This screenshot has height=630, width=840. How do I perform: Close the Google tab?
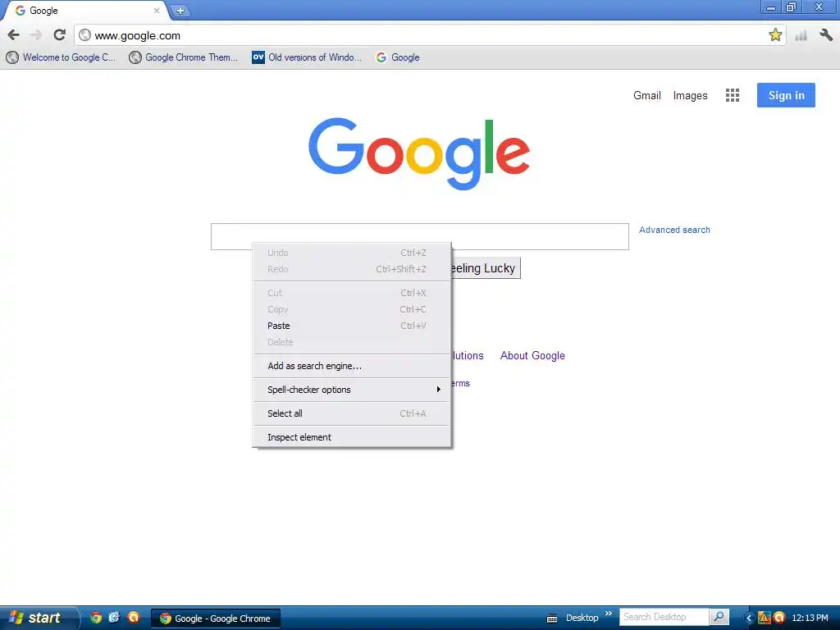point(157,11)
